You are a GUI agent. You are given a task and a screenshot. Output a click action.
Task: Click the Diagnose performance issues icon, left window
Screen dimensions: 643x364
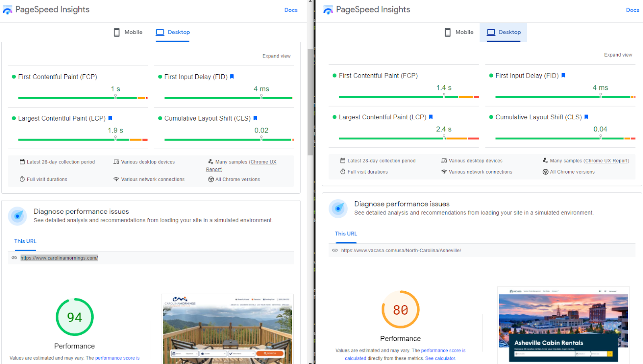17,216
